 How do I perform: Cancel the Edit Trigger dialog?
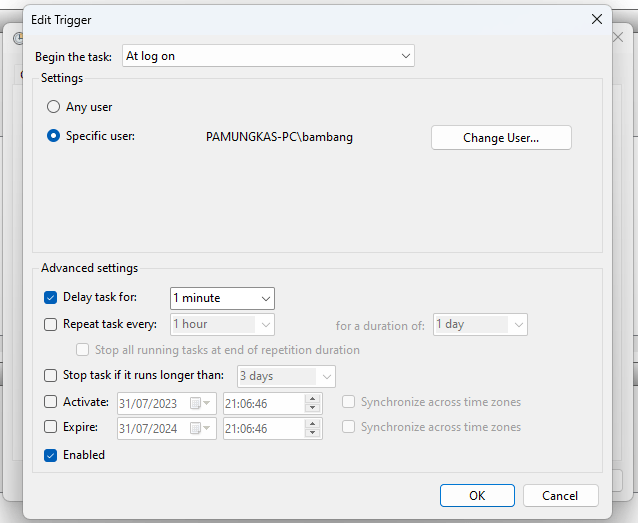coord(560,495)
